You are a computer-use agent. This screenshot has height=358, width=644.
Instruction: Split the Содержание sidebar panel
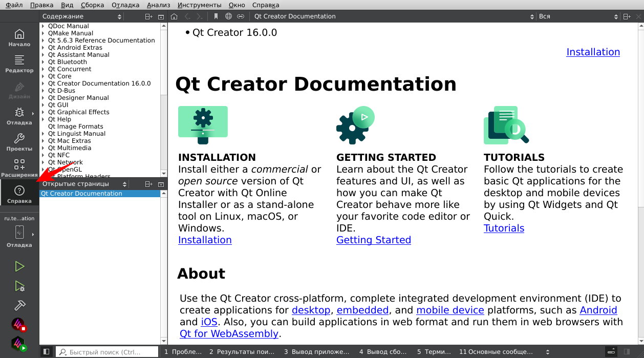click(x=148, y=16)
